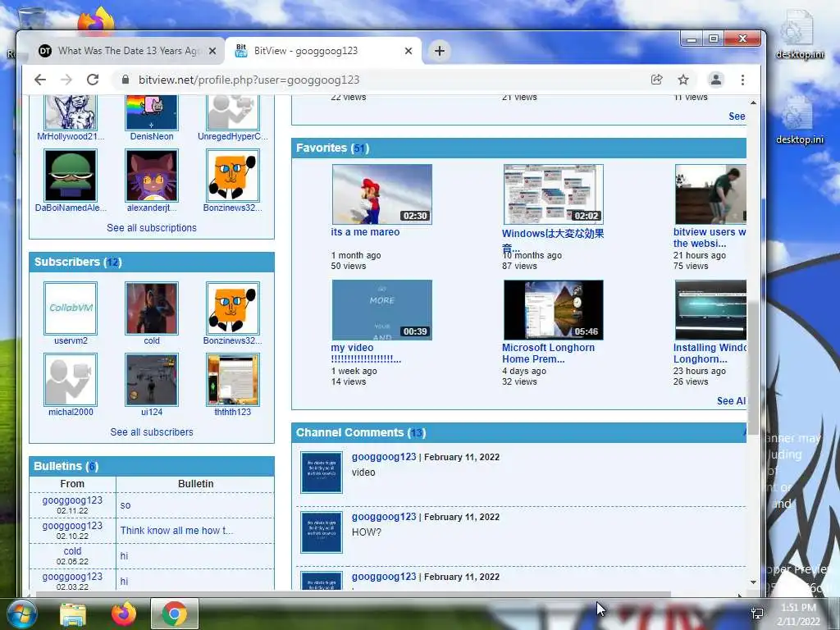Click the lower desktop.ini desktop icon
Screen dimensions: 840x630
[x=799, y=121]
